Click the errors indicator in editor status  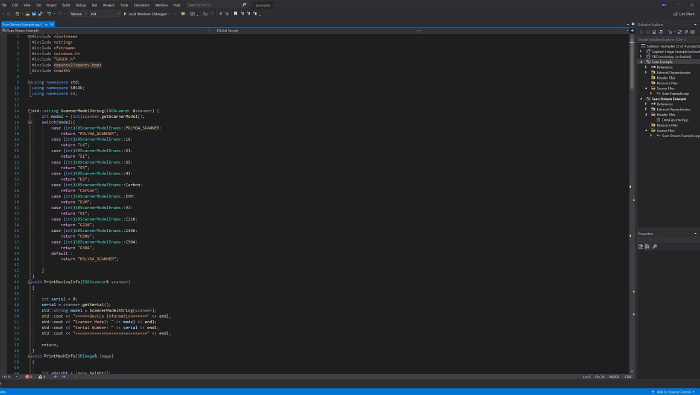[x=29, y=377]
